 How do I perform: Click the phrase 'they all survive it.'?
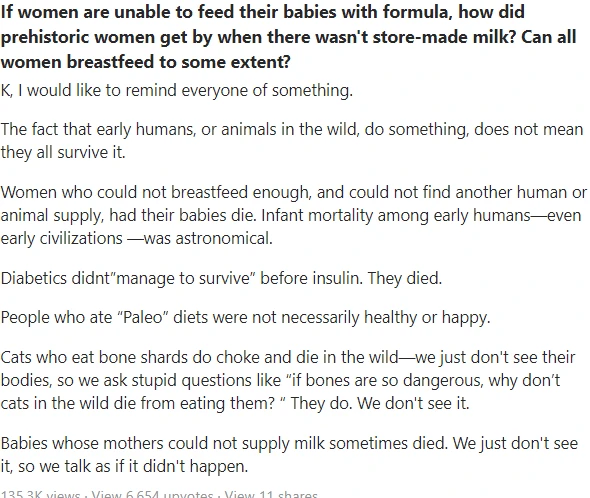click(x=63, y=152)
